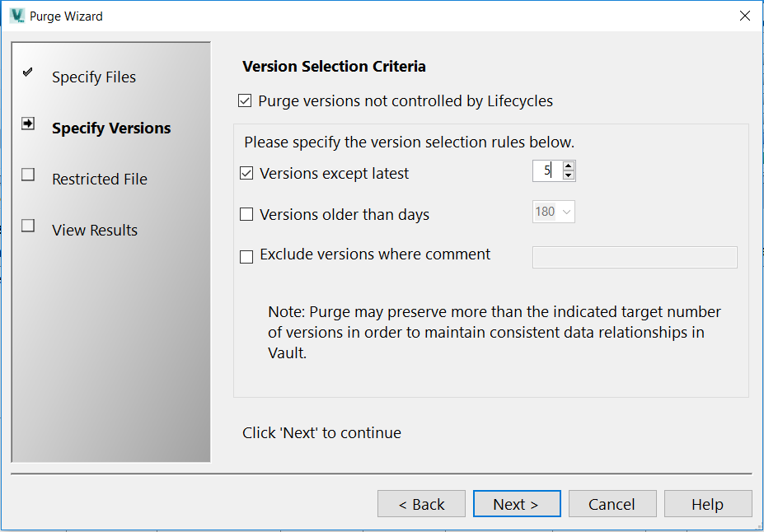Enable the Versions older than days rule
The image size is (764, 532).
246,213
